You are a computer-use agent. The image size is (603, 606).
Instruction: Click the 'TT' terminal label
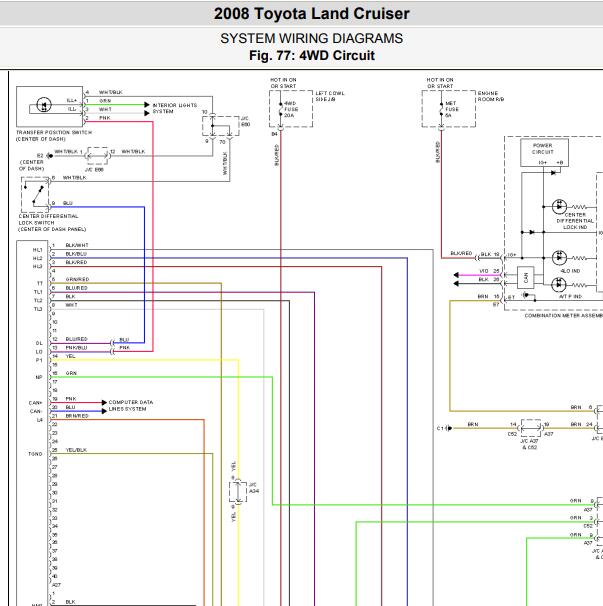(x=39, y=284)
